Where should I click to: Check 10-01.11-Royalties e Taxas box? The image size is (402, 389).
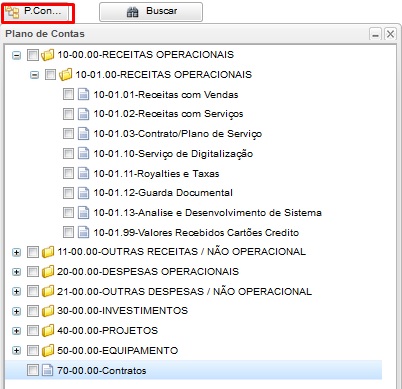coord(68,173)
